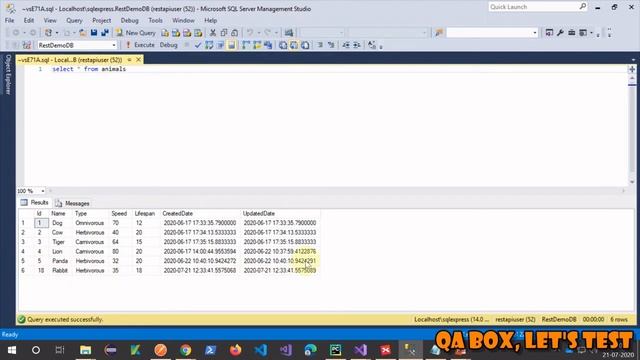Click the Query Options icon
Image resolution: width=640 pixels, height=360 pixels.
tap(220, 45)
